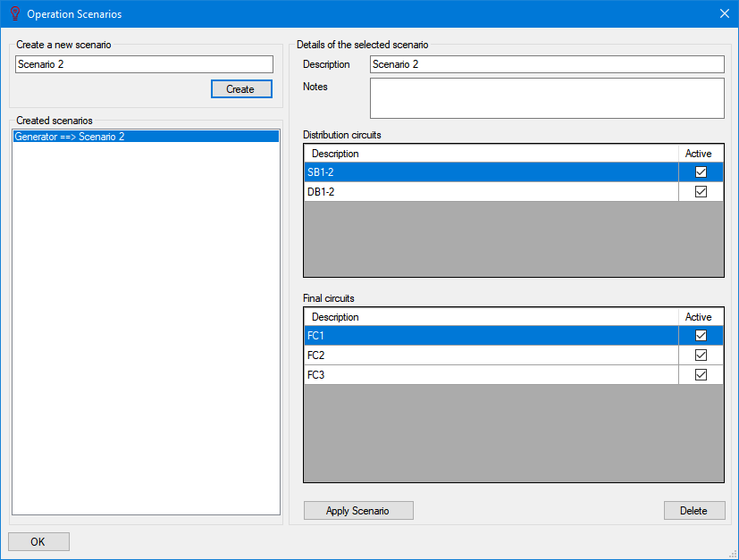739x560 pixels.
Task: Click into the Notes text box
Action: 547,98
